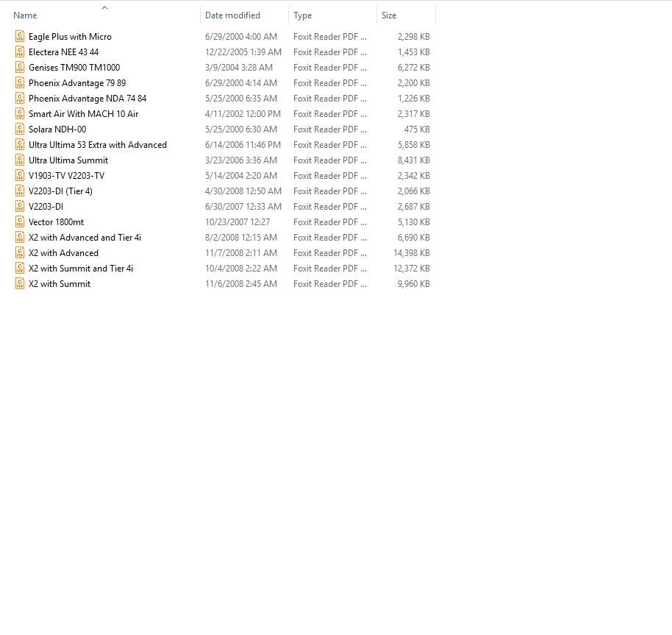The image size is (672, 635).
Task: Click the PDF icon for X2 with Advanced and Tier 4i
Action: pos(20,237)
